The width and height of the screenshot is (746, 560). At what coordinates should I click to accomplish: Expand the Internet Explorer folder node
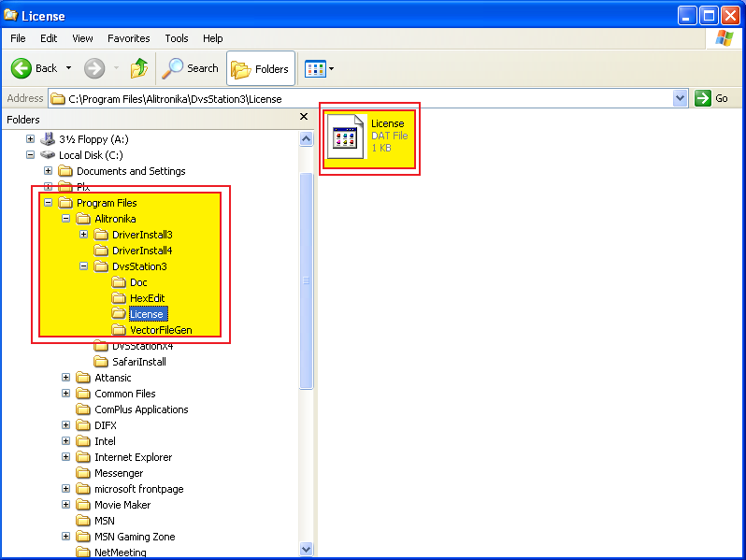66,457
